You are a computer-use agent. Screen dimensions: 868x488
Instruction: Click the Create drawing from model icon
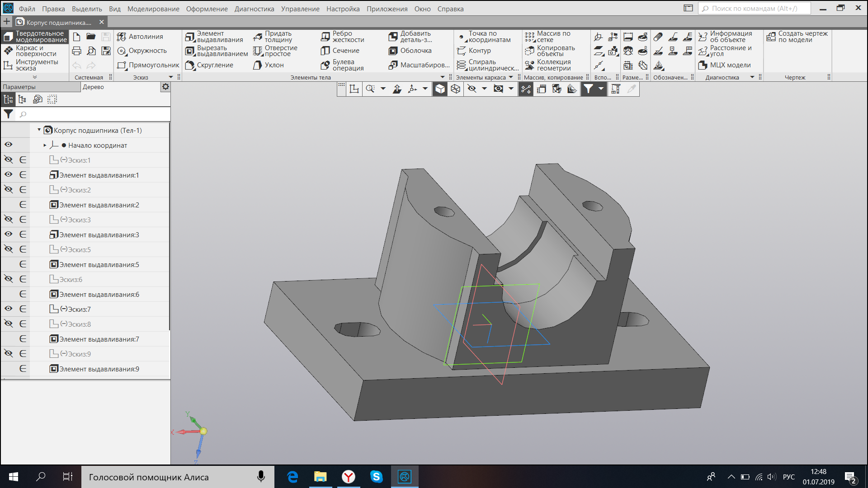coord(771,37)
